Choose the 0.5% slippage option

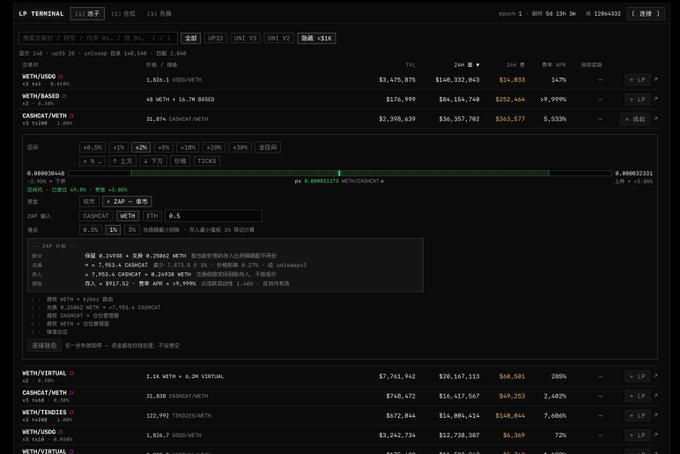(91, 230)
